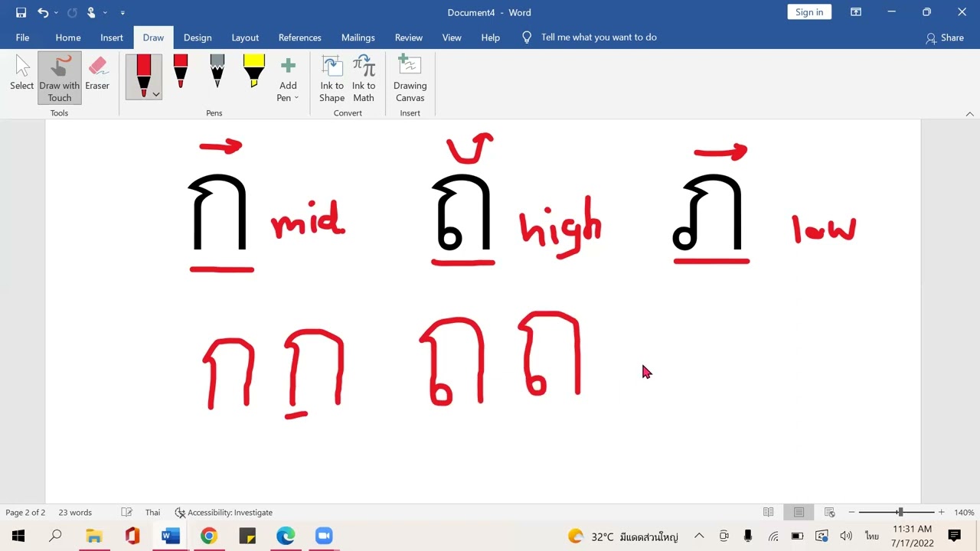Select the gray pencil pen

click(x=217, y=70)
